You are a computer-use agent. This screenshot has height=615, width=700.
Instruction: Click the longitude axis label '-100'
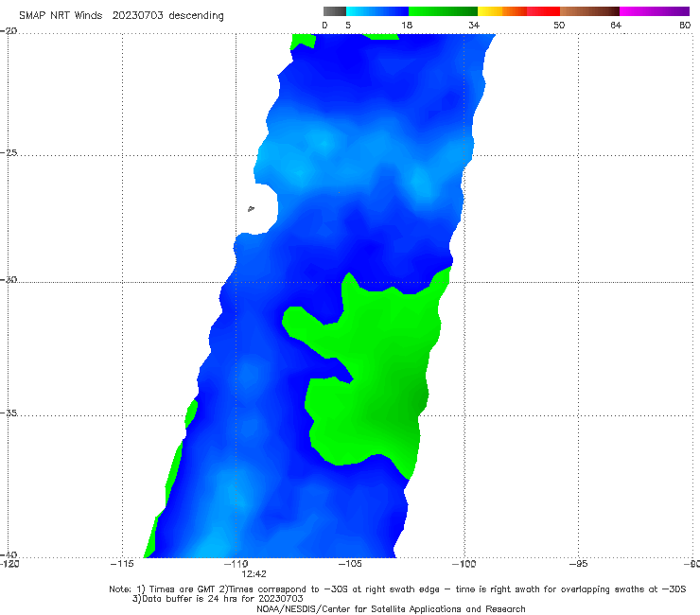pyautogui.click(x=464, y=564)
